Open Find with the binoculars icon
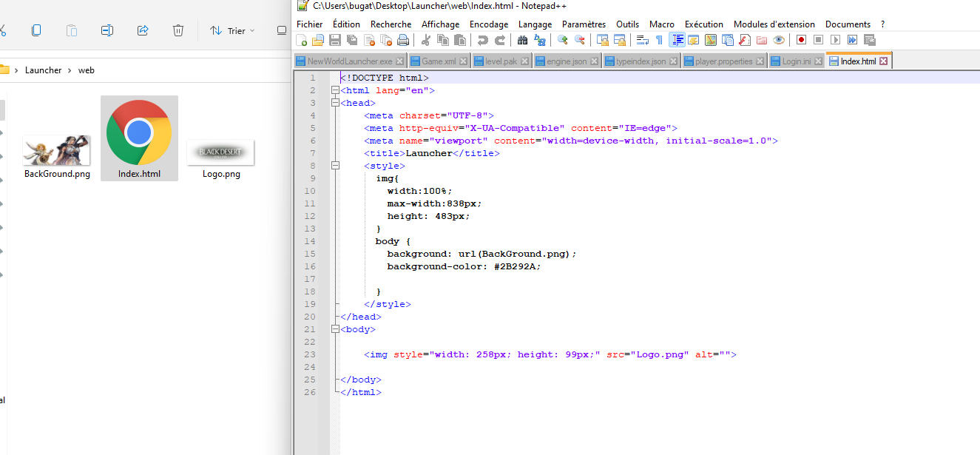Screen dimensions: 980x455 tap(522, 40)
